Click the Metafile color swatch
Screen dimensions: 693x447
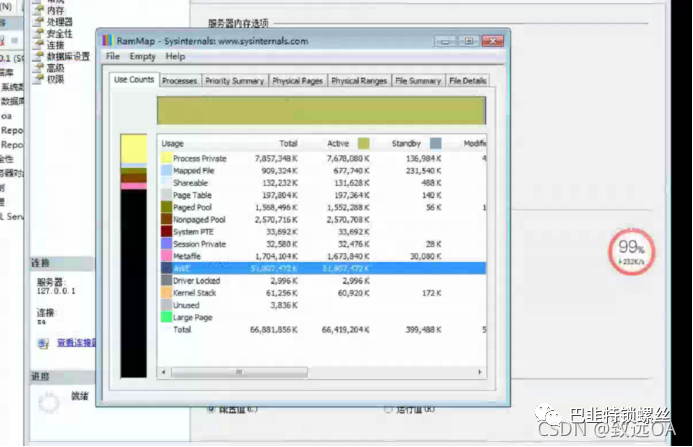pos(166,256)
